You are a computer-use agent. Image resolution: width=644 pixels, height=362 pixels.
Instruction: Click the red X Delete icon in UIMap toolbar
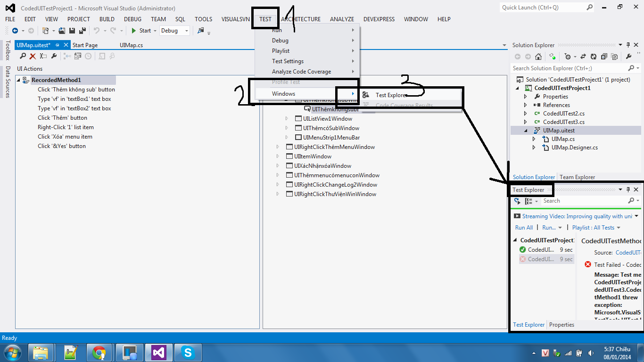pos(33,56)
